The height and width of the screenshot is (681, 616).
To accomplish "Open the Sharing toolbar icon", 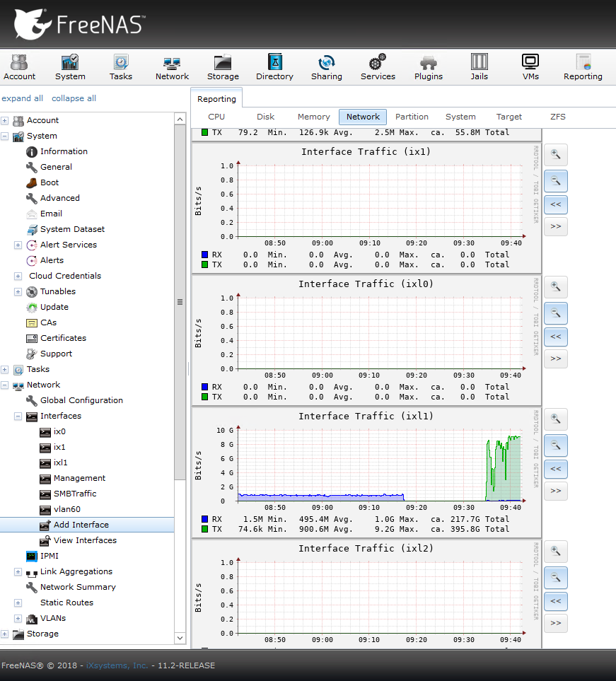I will [326, 67].
